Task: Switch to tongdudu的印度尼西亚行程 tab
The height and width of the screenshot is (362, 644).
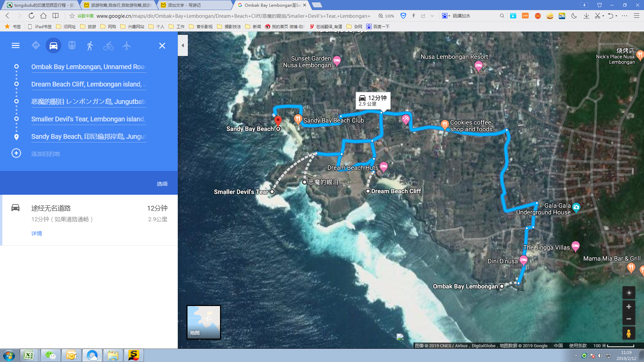Action: (40, 5)
